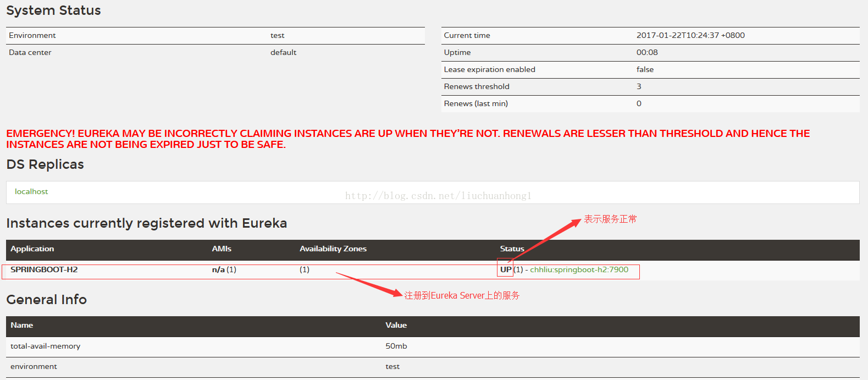Select the AMIs column header

[222, 249]
